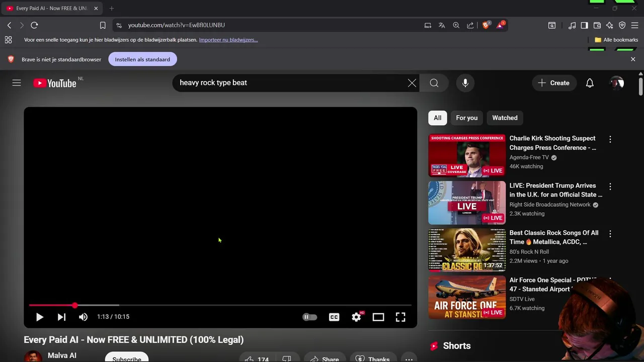Open the Alle bookmarks folder

[x=616, y=40]
